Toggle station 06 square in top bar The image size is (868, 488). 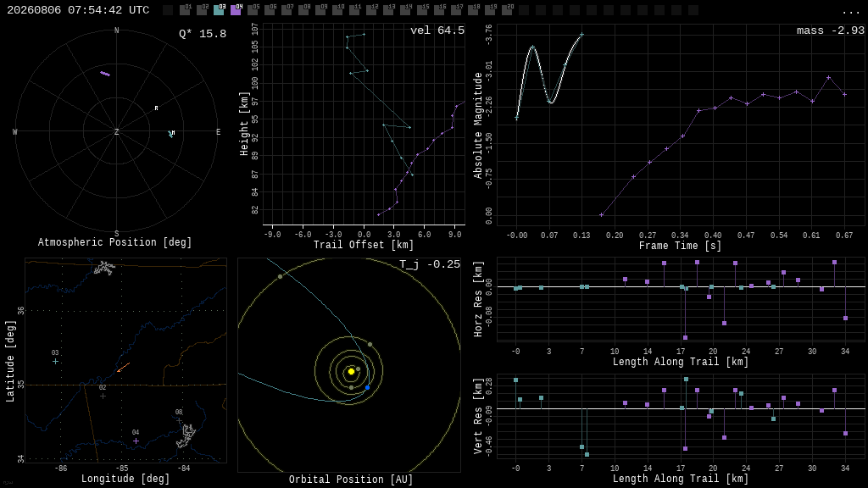270,10
